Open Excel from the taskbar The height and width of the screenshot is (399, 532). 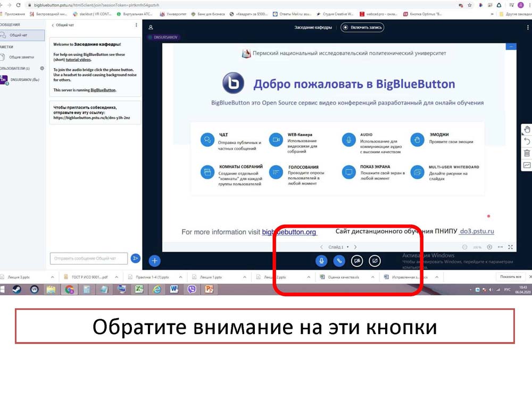click(139, 289)
